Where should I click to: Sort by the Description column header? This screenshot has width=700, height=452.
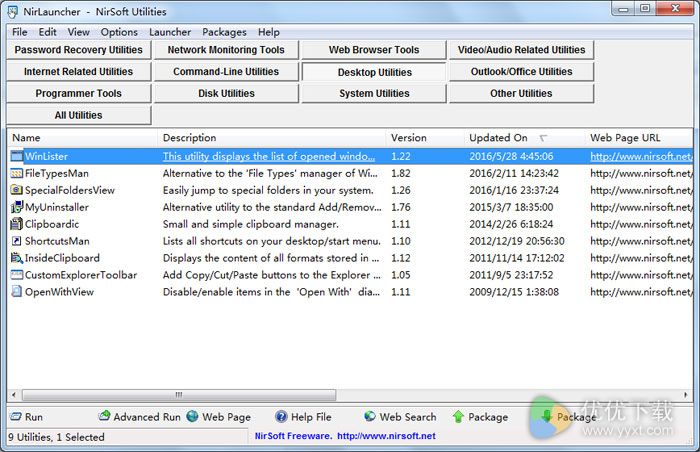[271, 138]
